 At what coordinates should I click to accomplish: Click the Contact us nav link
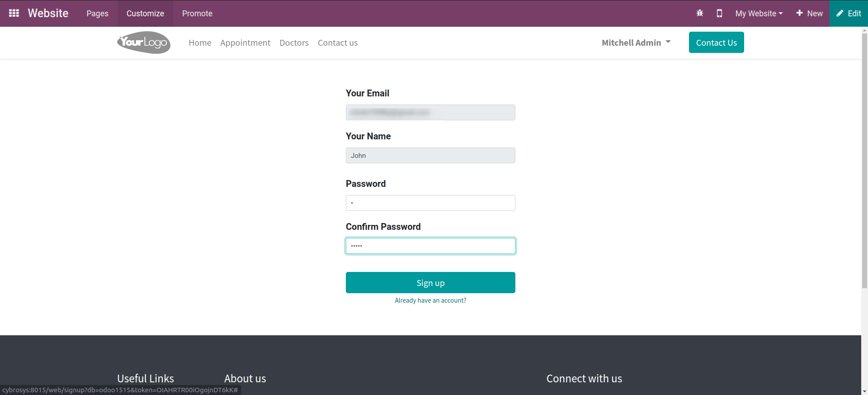click(x=338, y=43)
